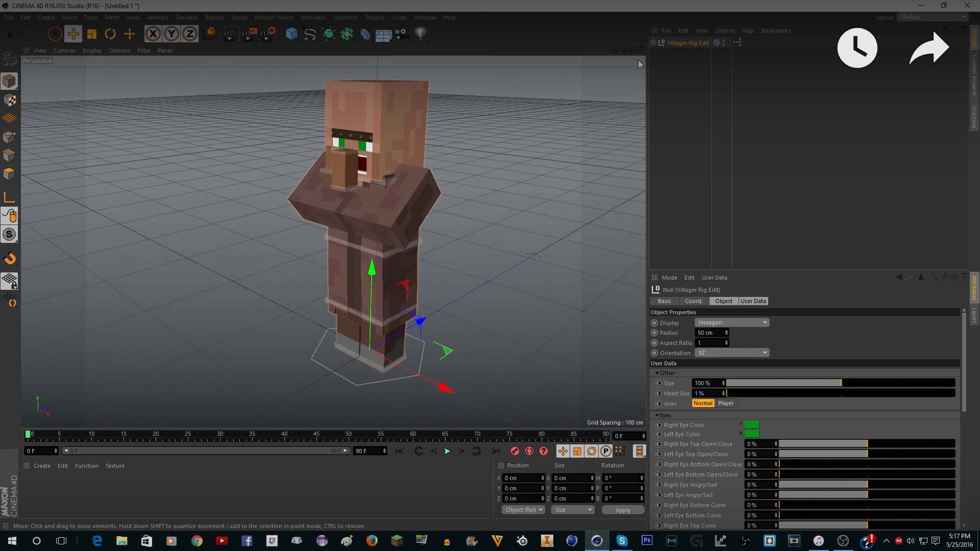980x551 pixels.
Task: Select the Move tool in top toolbar
Action: pyautogui.click(x=73, y=34)
